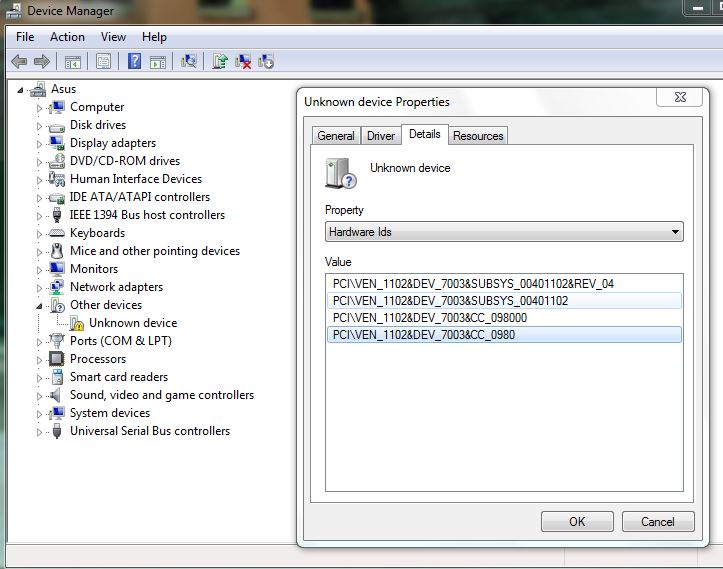Click the Cancel button
The image size is (723, 569).
[x=658, y=522]
